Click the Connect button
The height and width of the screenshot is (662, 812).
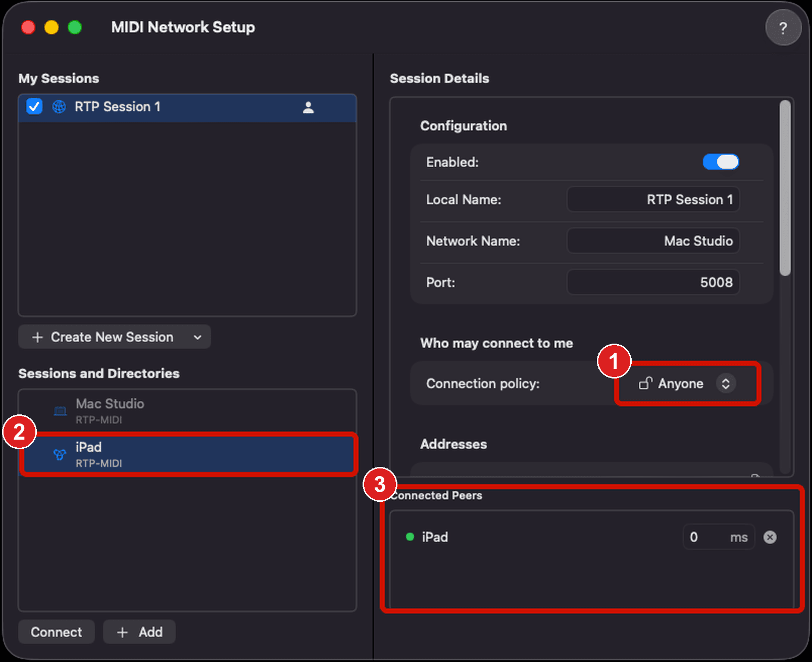pos(57,632)
